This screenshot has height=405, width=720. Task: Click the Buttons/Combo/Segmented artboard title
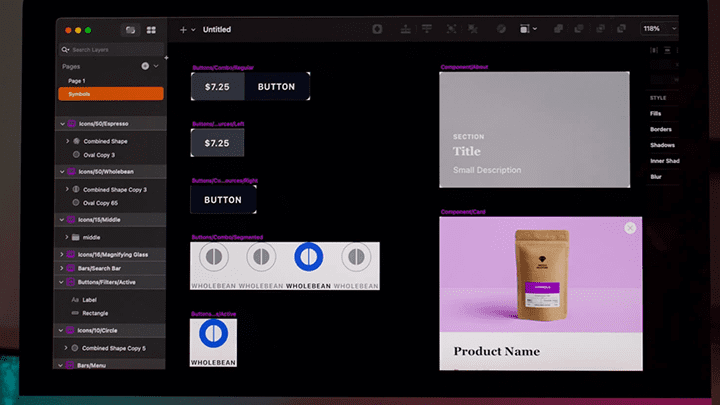(x=227, y=237)
